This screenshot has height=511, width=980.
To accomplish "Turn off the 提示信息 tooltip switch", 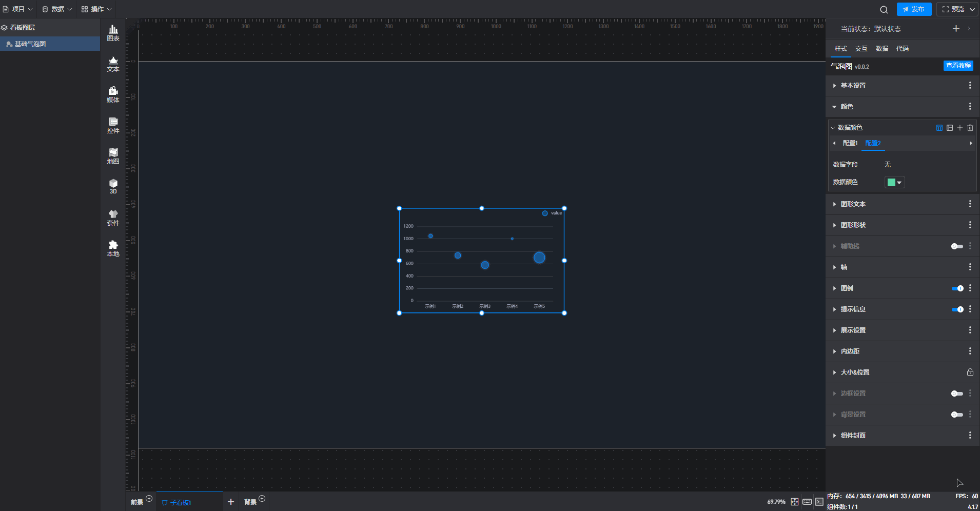I will [x=957, y=310].
